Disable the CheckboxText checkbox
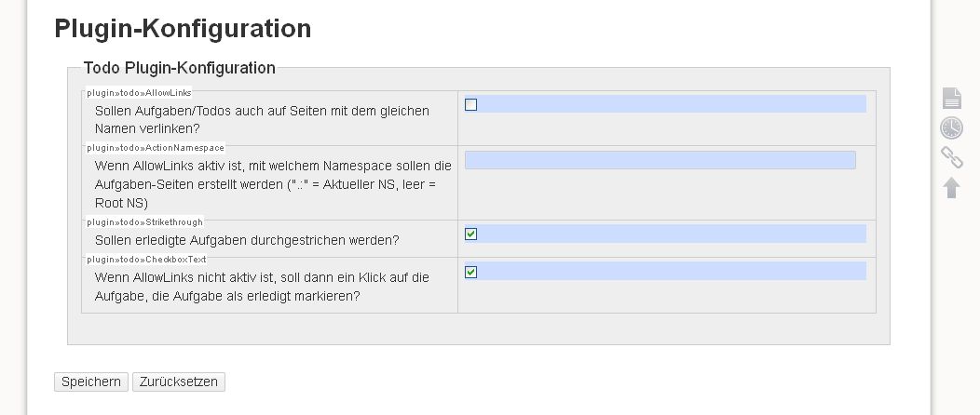The width and height of the screenshot is (980, 415). (470, 272)
